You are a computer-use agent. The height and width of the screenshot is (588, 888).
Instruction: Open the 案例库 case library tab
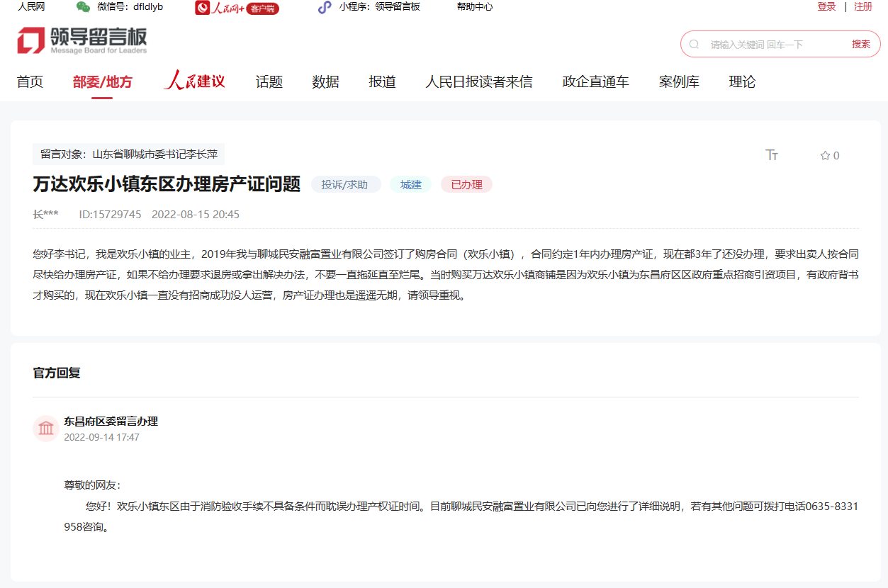[679, 81]
